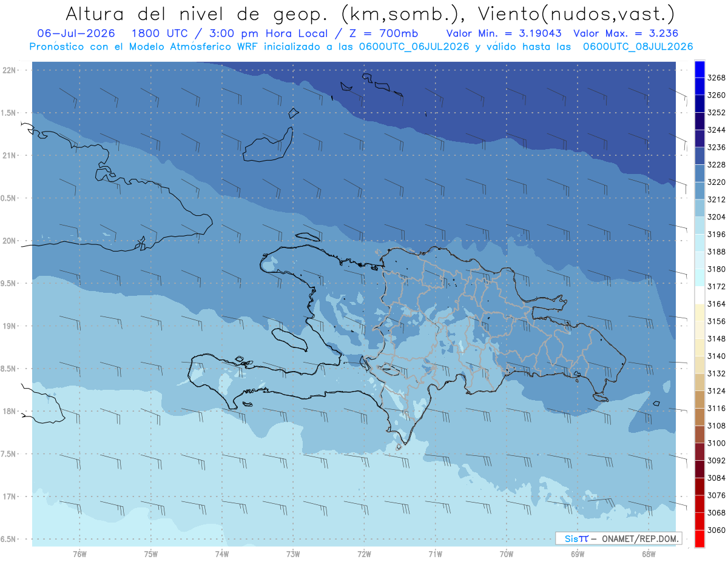Click the "1800 UTC" time label

coord(160,33)
